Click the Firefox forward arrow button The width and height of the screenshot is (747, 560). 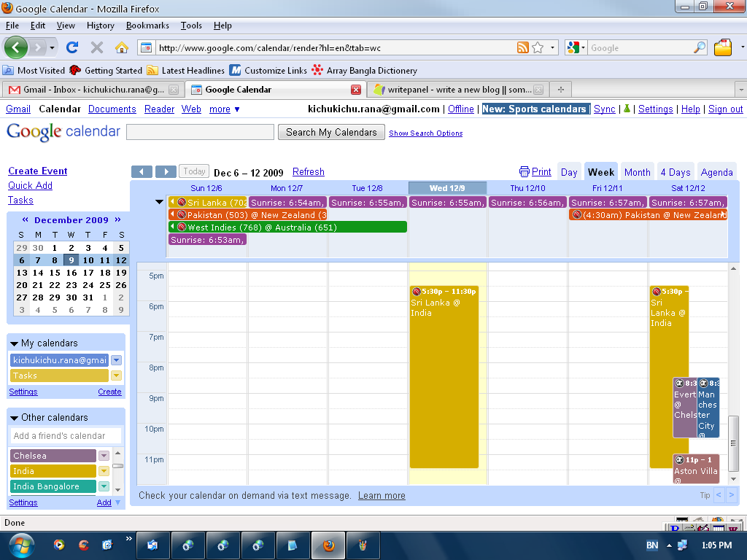coord(38,47)
